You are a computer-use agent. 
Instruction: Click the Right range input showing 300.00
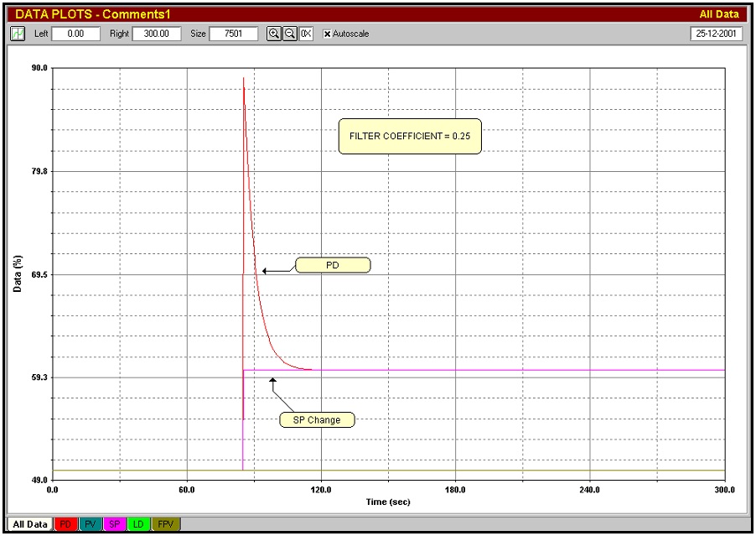(158, 34)
